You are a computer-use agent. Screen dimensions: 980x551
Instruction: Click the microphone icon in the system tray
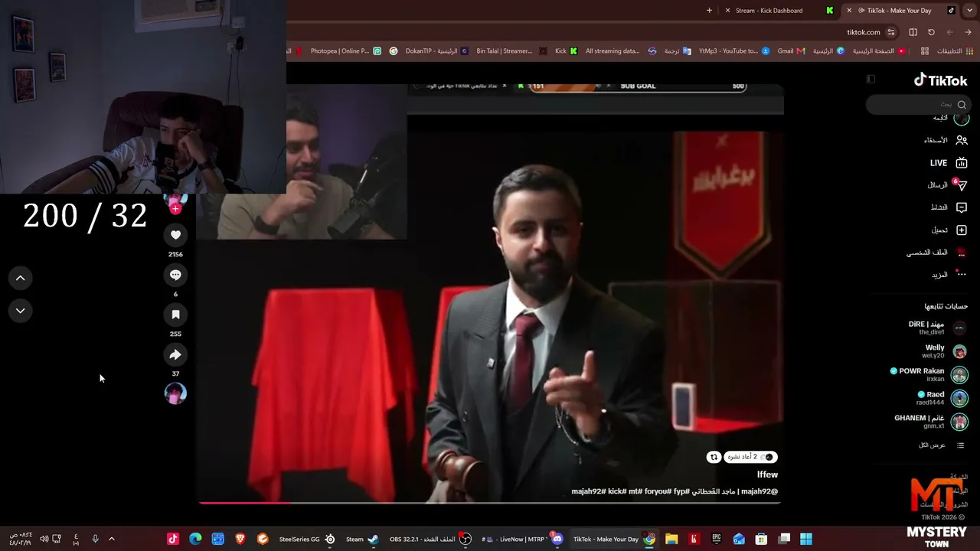[95, 539]
